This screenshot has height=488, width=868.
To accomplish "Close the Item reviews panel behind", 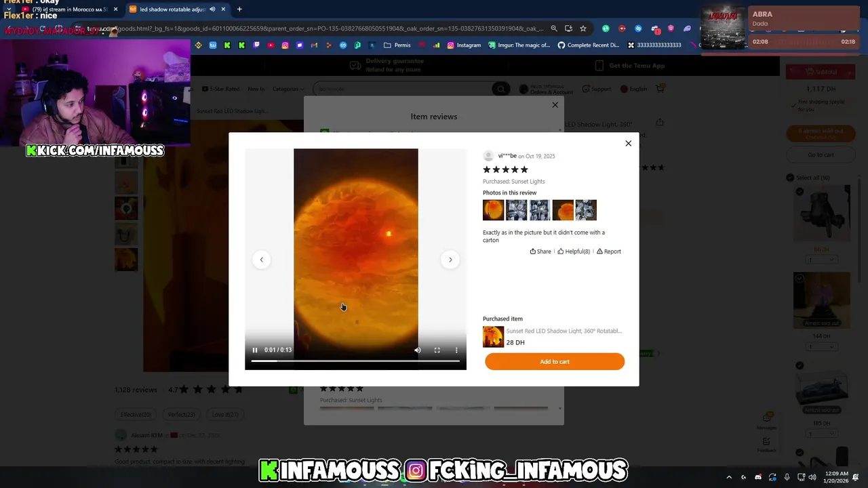I will [555, 105].
